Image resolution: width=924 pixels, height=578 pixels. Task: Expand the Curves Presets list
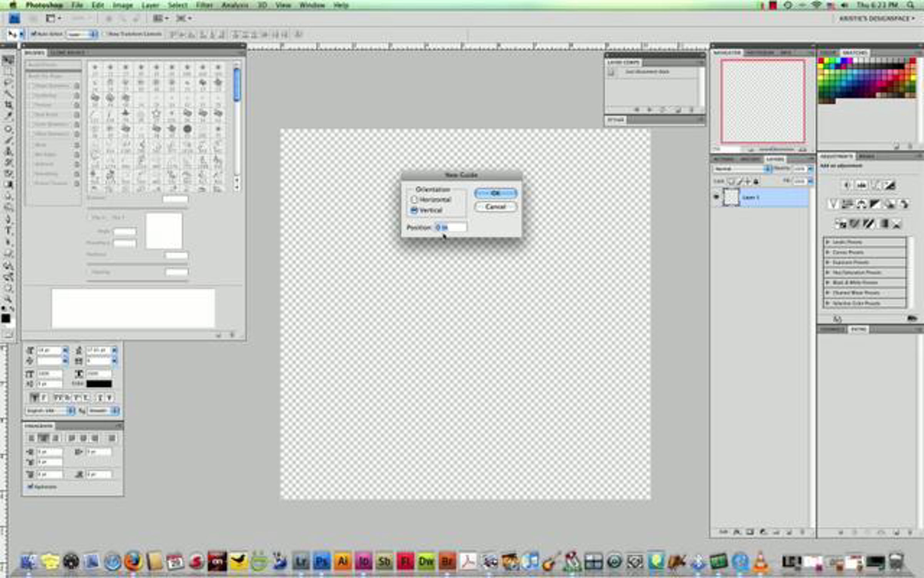coord(828,252)
